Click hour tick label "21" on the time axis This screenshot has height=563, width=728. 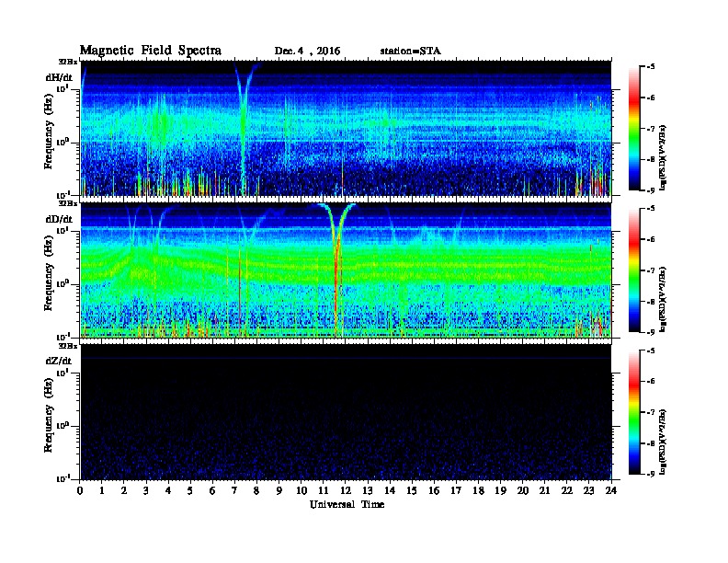coord(544,490)
